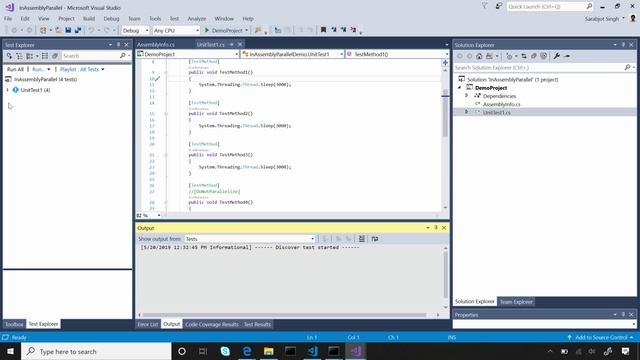Open the Analyze menu
Image resolution: width=640 pixels, height=360 pixels.
(197, 18)
